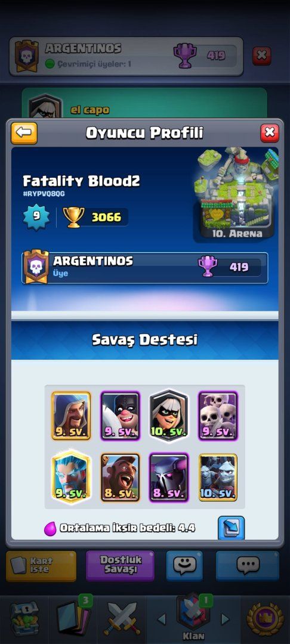This screenshot has width=290, height=644.
Task: Select the Hog Rider card
Action: click(121, 477)
